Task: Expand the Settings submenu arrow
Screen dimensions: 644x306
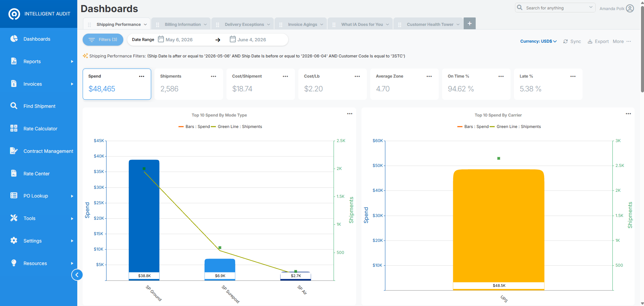Action: [72, 241]
